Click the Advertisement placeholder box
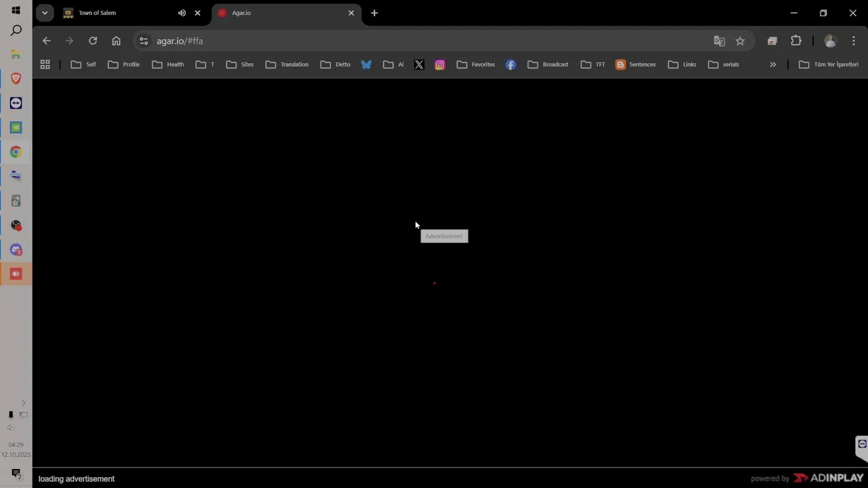Screen dimensions: 868x488 point(444,236)
